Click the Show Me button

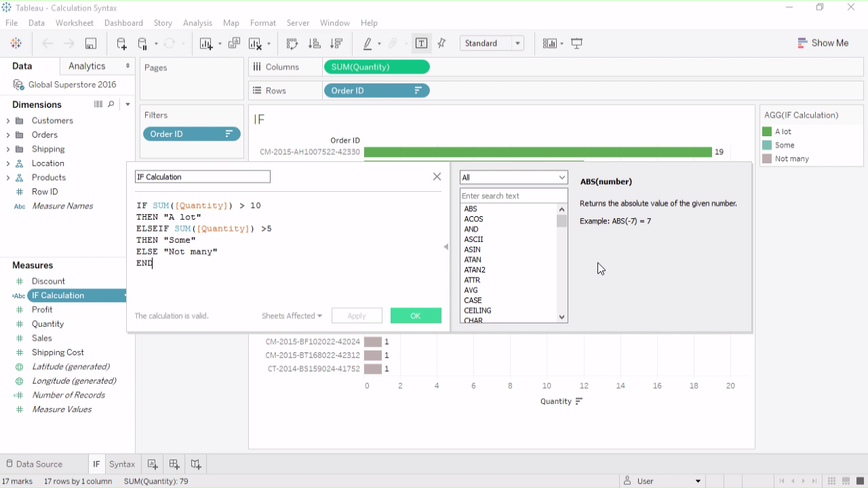(823, 43)
